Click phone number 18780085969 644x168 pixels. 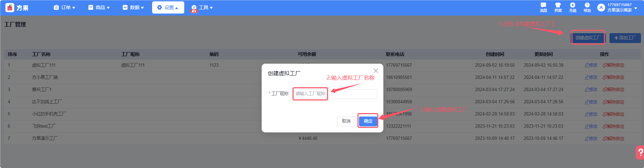click(399, 89)
